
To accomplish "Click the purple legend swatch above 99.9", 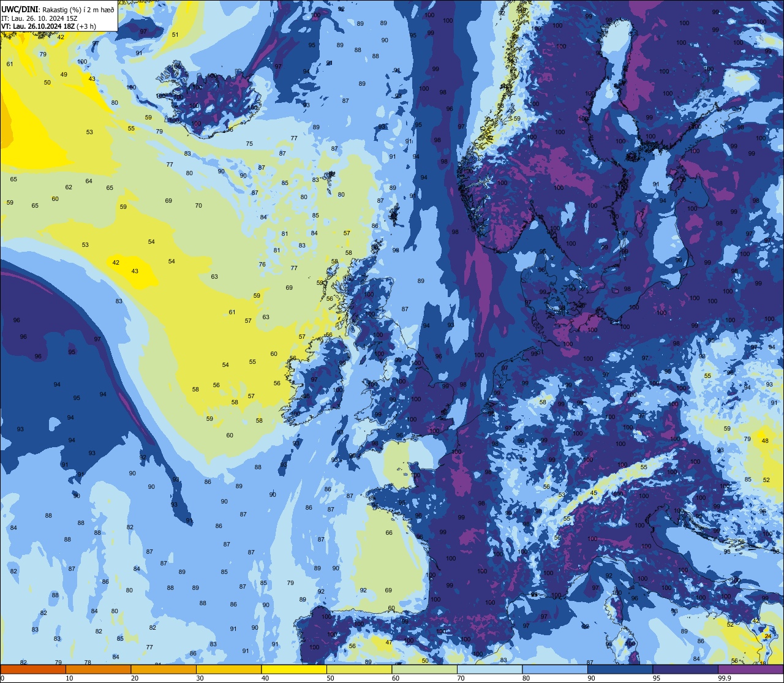I will 750,669.
